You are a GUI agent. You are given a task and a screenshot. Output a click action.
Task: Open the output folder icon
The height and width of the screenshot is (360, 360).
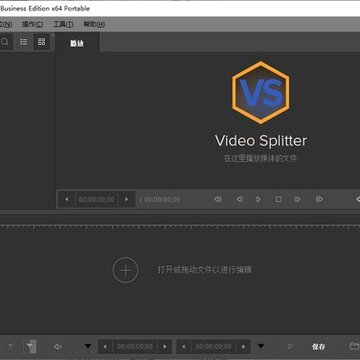click(x=354, y=346)
